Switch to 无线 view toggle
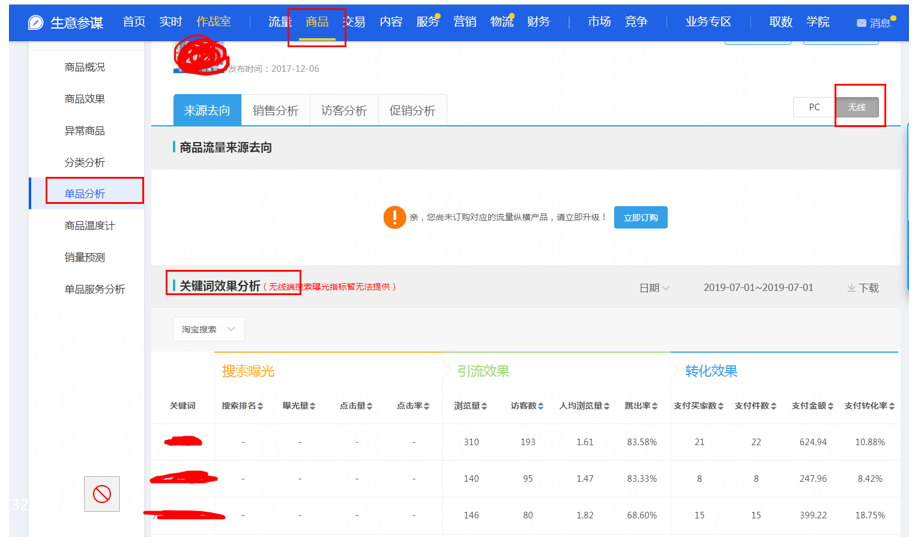Screen dimensions: 918x544 pos(857,107)
